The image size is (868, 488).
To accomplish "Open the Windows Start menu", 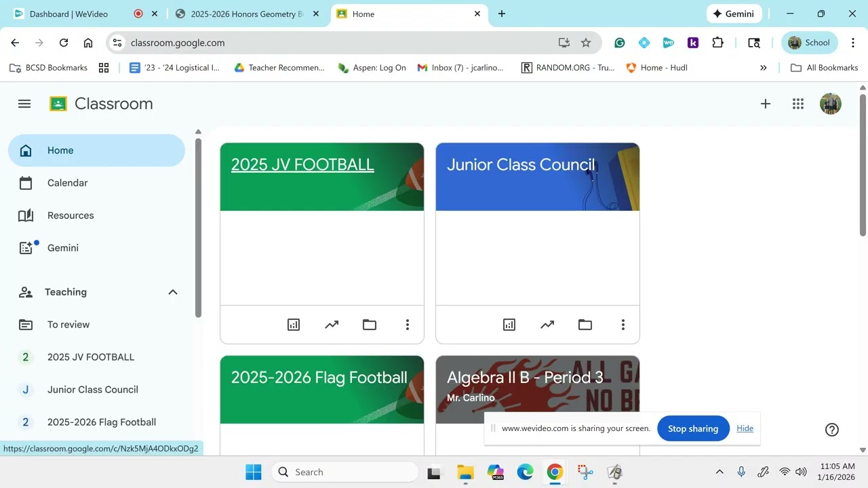I will point(254,472).
